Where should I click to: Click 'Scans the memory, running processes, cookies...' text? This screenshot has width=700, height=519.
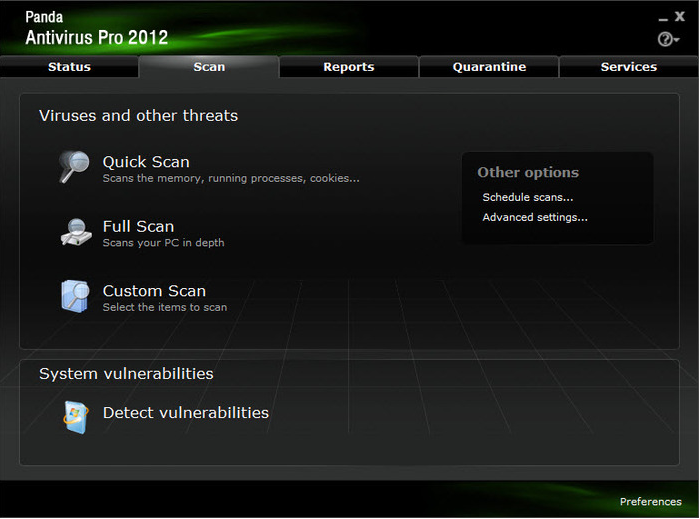point(231,178)
